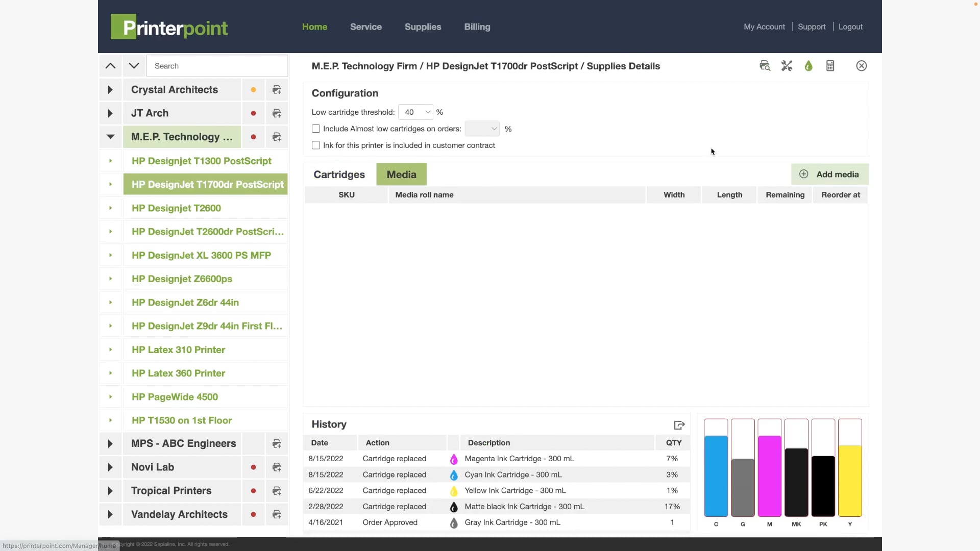The height and width of the screenshot is (551, 980).
Task: Click the printer icon for Novi Lab
Action: pyautogui.click(x=277, y=467)
